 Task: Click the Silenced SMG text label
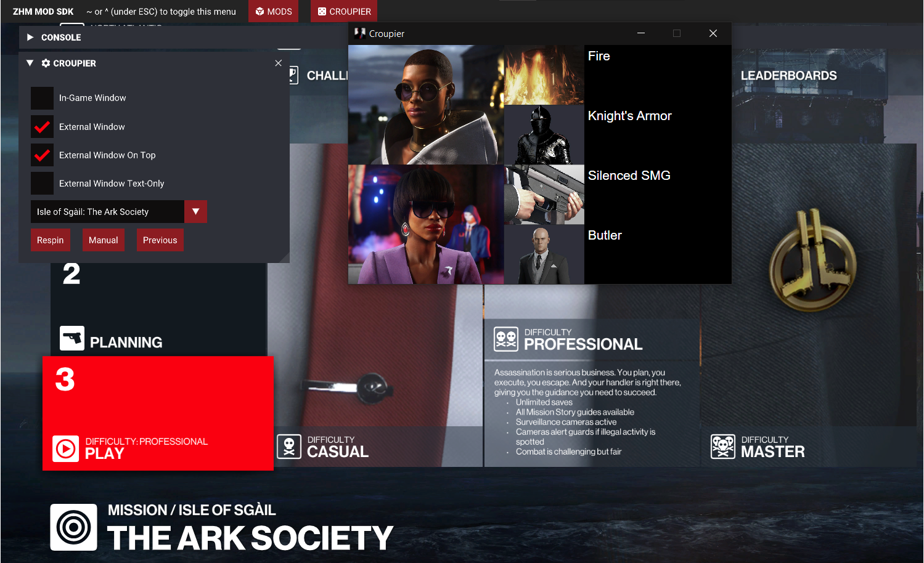629,176
